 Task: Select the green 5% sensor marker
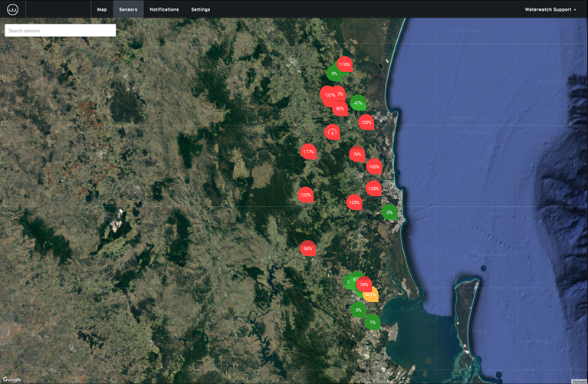(389, 212)
